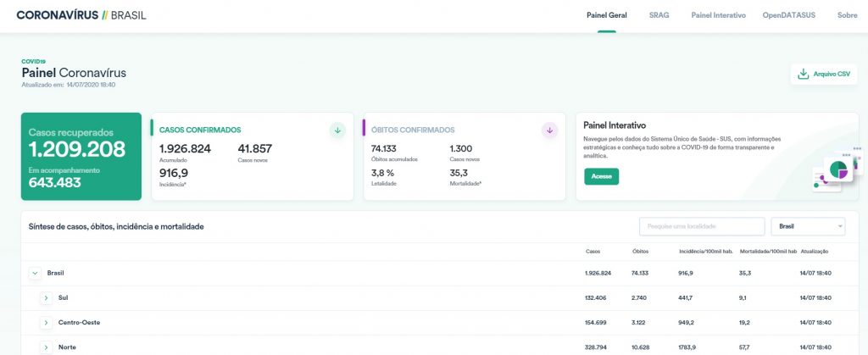Image resolution: width=868 pixels, height=355 pixels.
Task: Click the green Acesse button
Action: (x=601, y=176)
